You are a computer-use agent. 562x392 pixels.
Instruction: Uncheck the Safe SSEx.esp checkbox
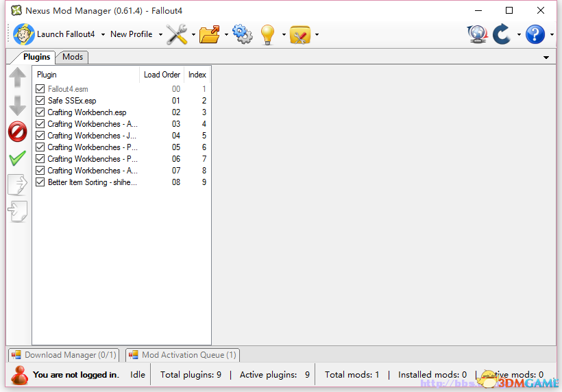(40, 100)
